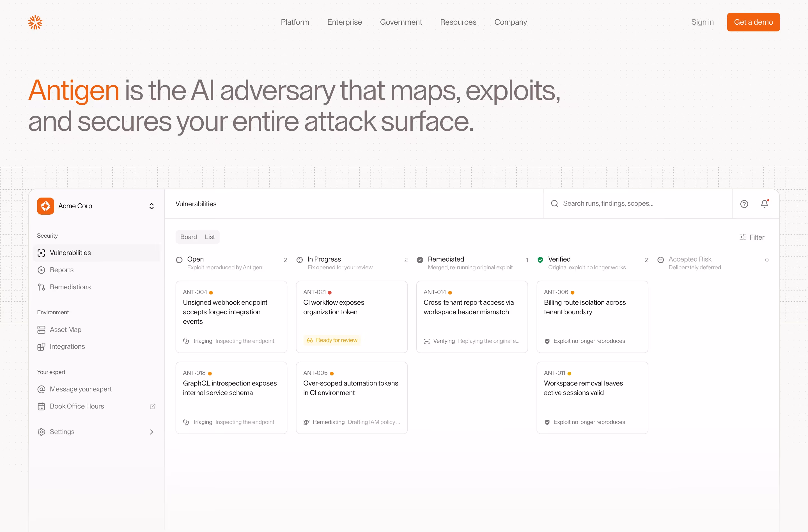Open the Platform nav menu
This screenshot has height=532, width=808.
coord(295,22)
